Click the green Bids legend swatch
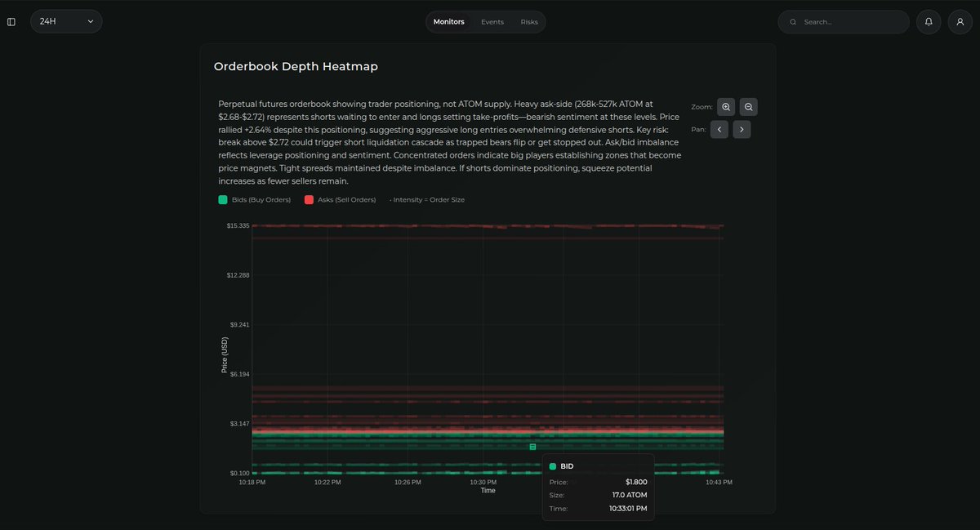980x530 pixels. [x=223, y=199]
